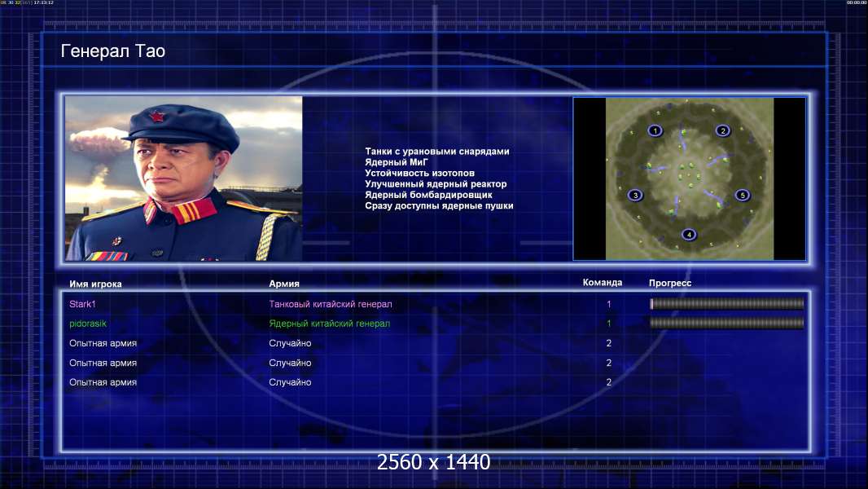Click start position marker 1 on minimap
The height and width of the screenshot is (489, 868).
(655, 130)
